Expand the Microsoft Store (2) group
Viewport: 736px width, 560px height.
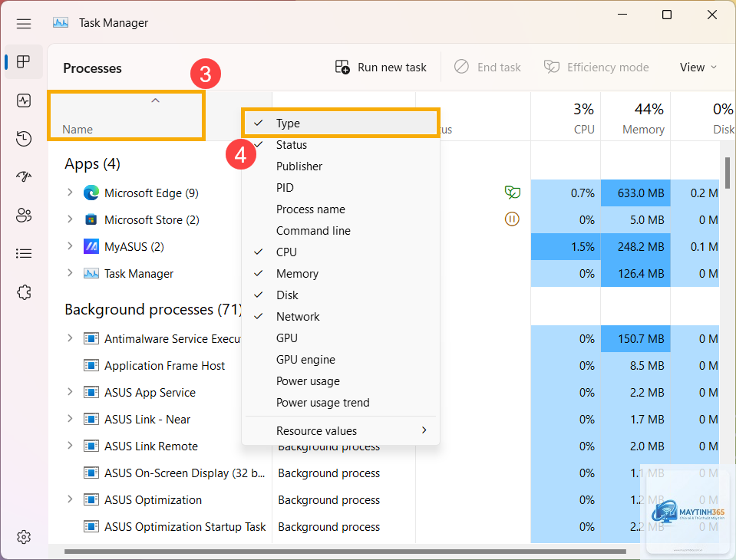pyautogui.click(x=70, y=219)
